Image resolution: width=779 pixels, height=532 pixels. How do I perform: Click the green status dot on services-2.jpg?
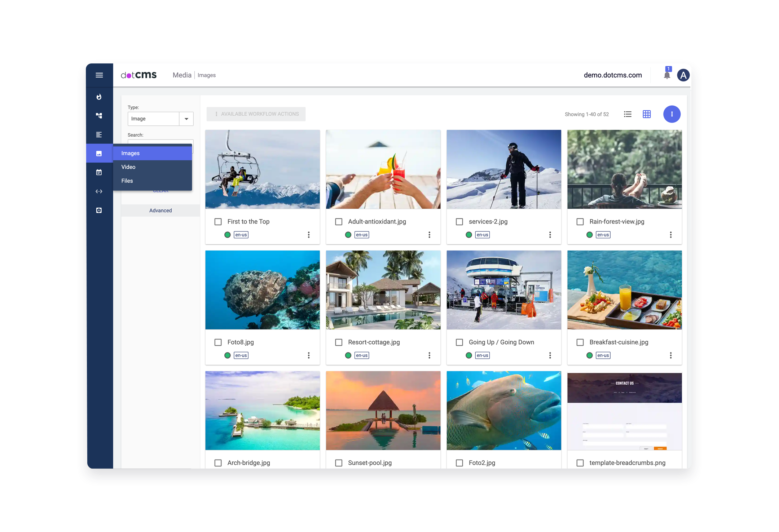click(469, 235)
